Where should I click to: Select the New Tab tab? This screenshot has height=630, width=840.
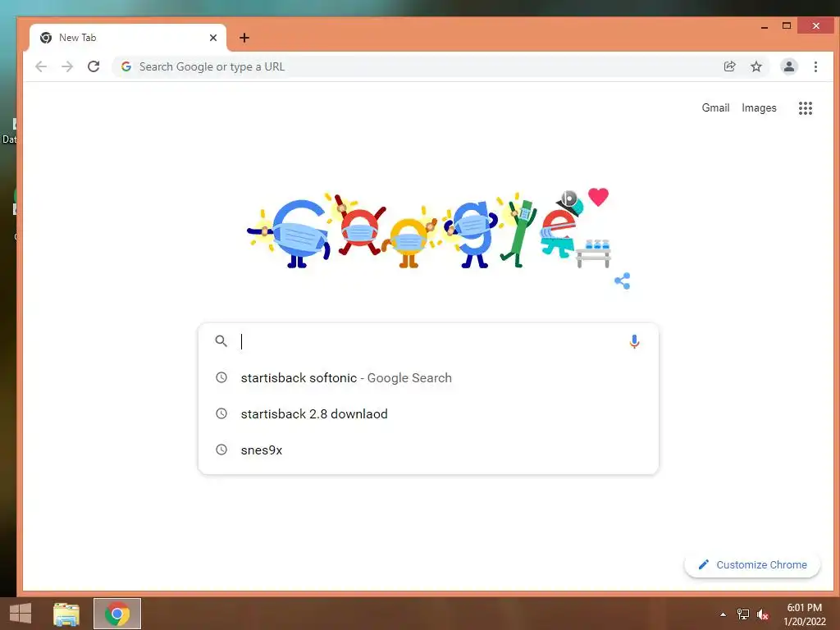[128, 38]
